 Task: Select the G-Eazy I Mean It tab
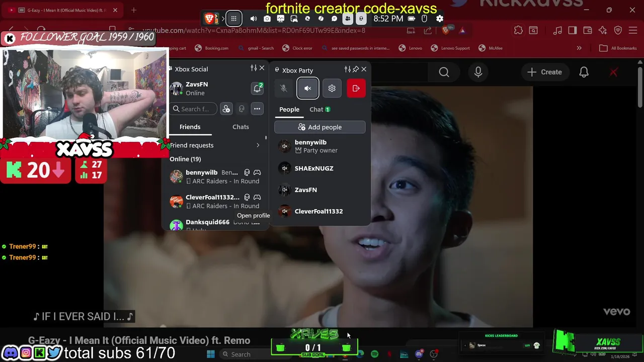pyautogui.click(x=62, y=10)
